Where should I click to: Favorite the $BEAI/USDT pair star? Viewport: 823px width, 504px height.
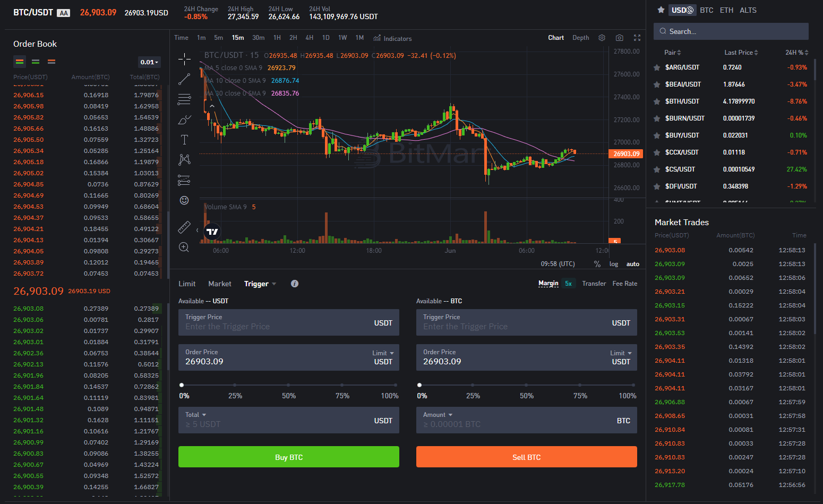(x=657, y=84)
